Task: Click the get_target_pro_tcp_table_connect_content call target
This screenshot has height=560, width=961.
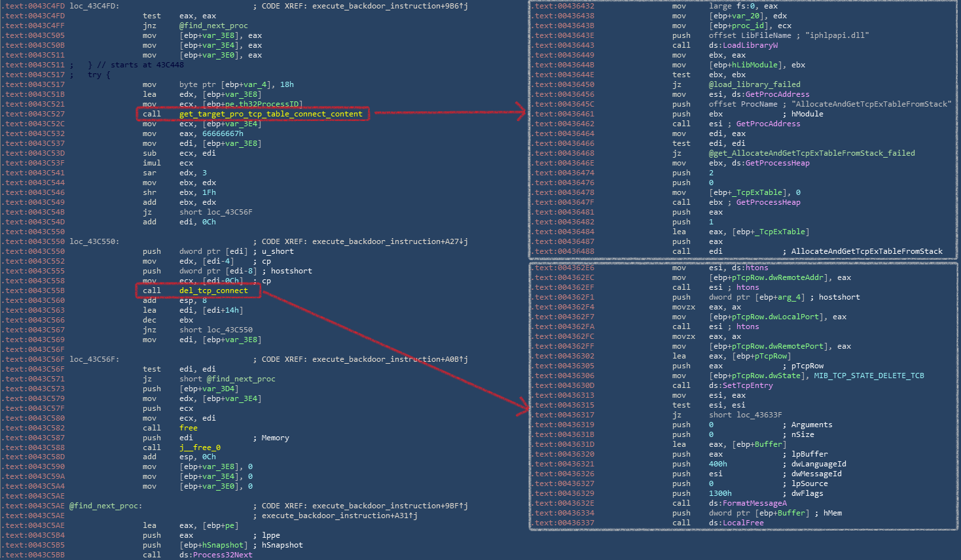Action: point(270,114)
